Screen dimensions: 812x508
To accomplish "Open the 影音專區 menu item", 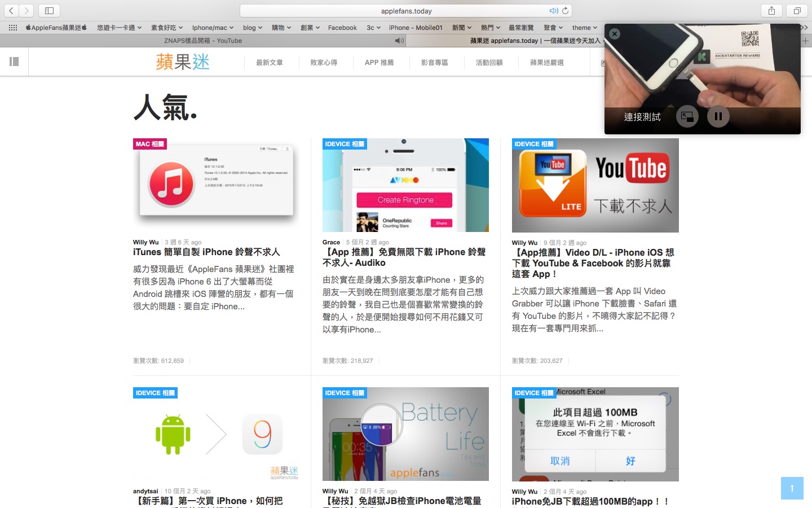I will (434, 63).
